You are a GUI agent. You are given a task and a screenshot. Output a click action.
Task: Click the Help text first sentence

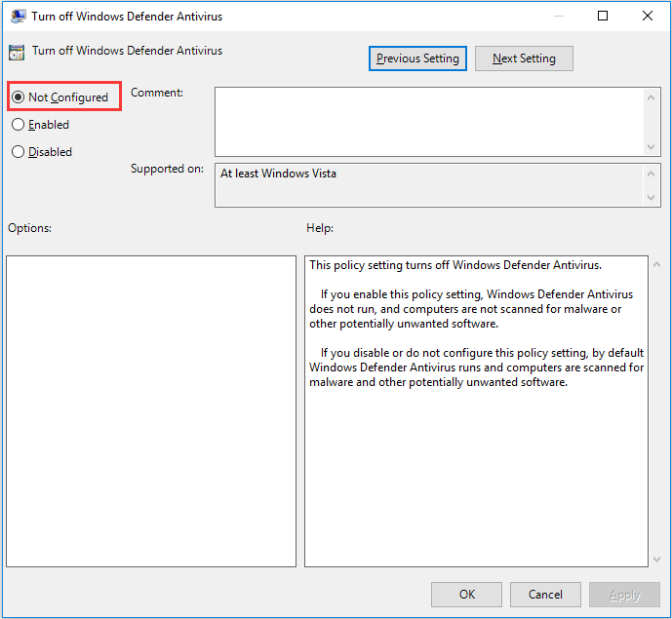455,265
